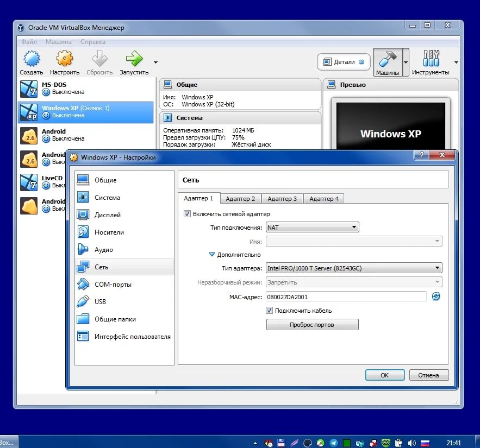
Task: Click the help question mark button in settings dialog
Action: tap(421, 155)
